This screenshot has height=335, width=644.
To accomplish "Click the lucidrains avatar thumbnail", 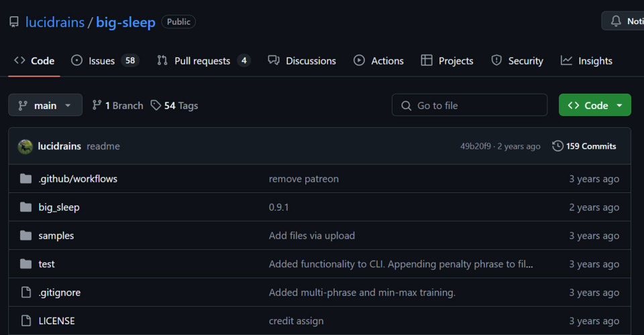I will (25, 146).
